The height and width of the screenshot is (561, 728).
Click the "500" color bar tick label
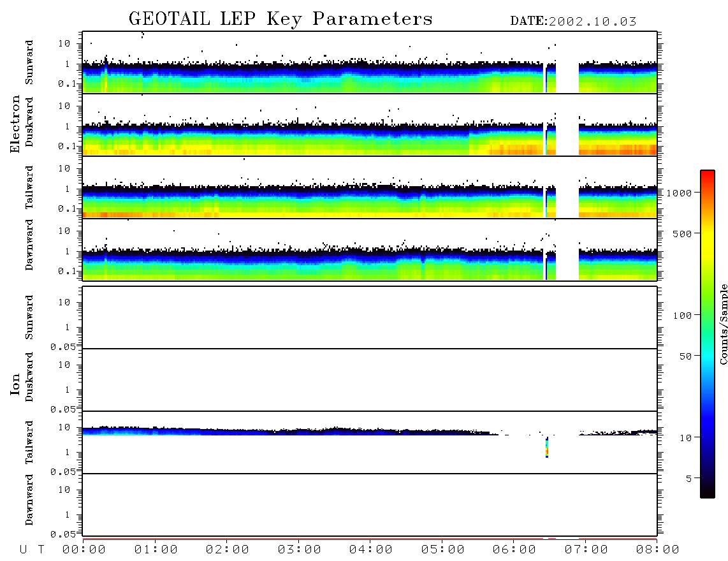click(x=682, y=234)
